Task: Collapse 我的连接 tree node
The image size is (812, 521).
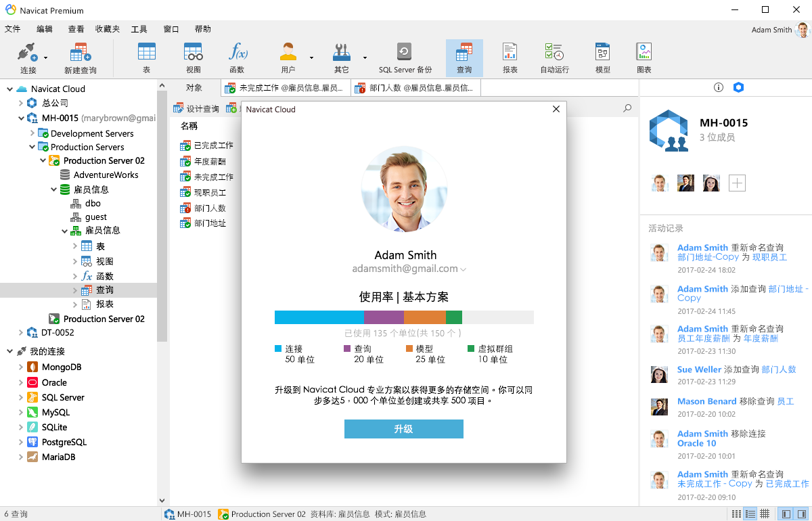Action: 9,351
